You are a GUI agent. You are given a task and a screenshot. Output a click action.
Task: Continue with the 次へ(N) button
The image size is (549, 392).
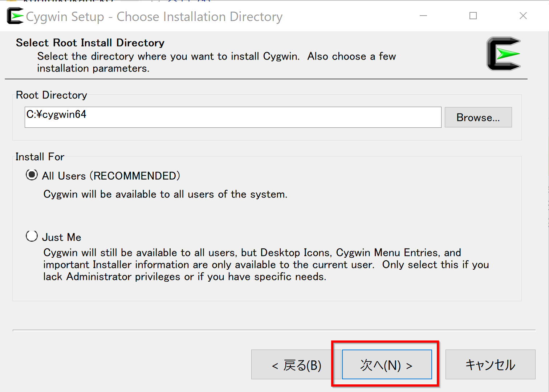[x=387, y=364]
